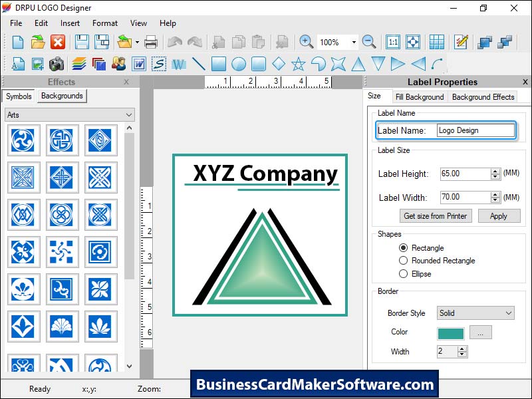Click the camera capture icon

57,65
